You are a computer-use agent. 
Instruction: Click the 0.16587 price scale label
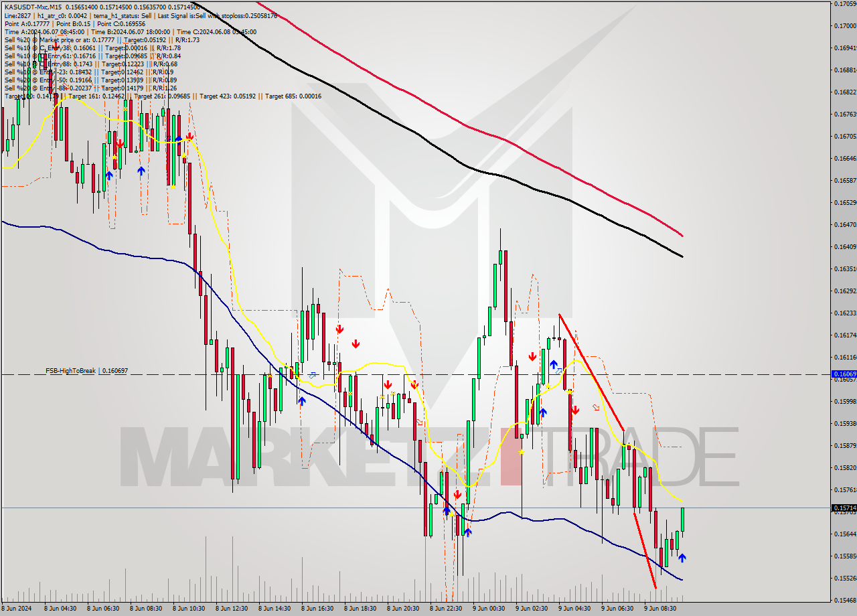click(x=845, y=180)
